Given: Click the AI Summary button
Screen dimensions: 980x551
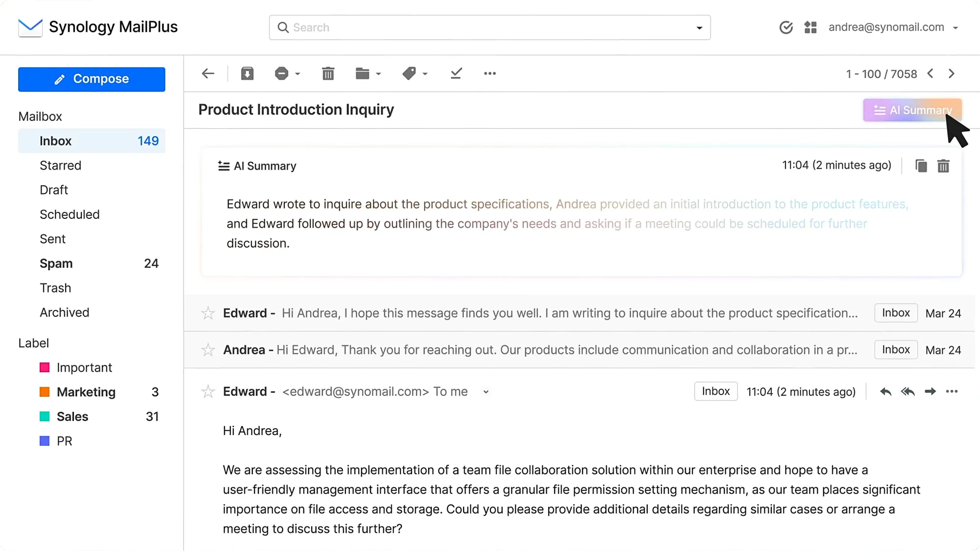Looking at the screenshot, I should tap(912, 110).
